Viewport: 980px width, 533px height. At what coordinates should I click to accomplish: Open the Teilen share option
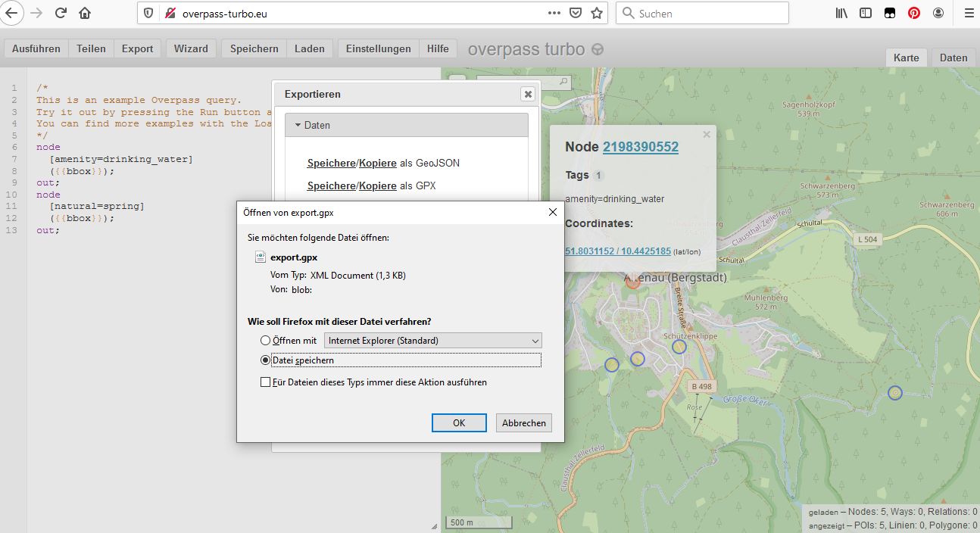pos(91,48)
